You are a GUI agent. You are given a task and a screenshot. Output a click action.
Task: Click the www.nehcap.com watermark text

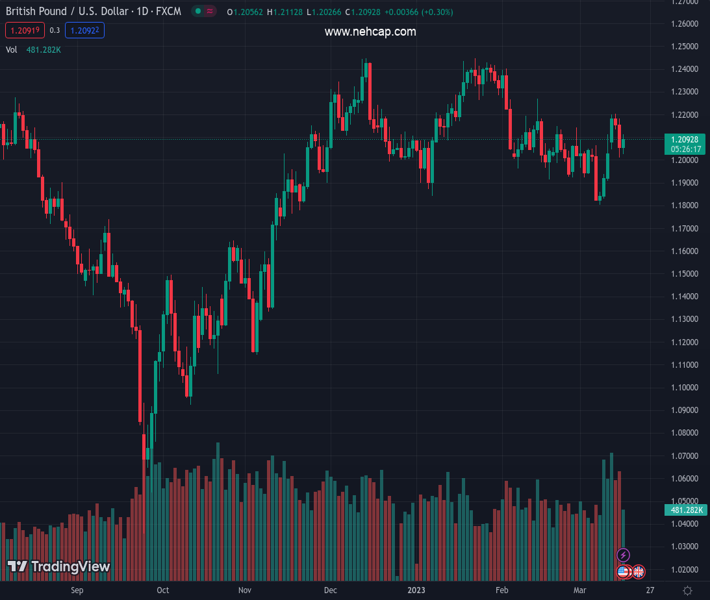[x=370, y=32]
